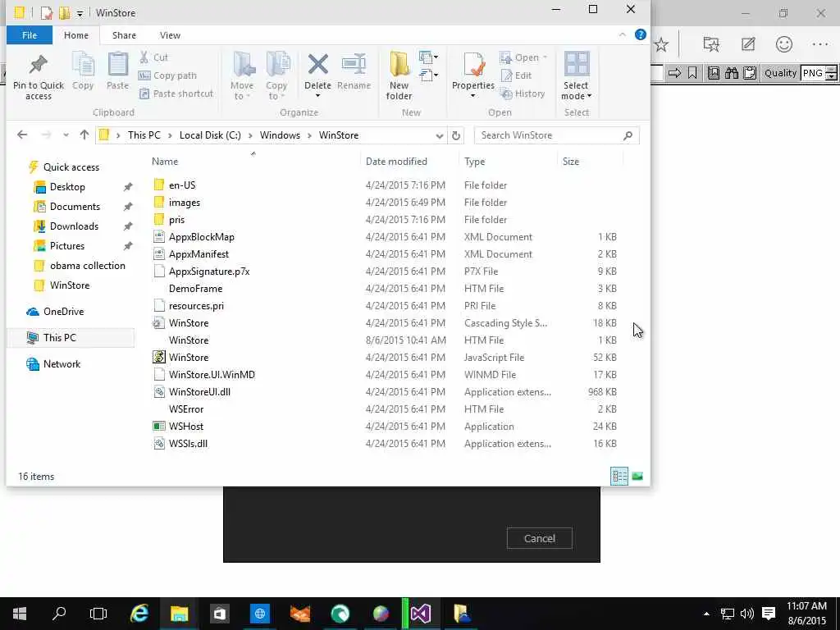Open recent locations dropdown arrow
The height and width of the screenshot is (630, 840).
(x=66, y=135)
